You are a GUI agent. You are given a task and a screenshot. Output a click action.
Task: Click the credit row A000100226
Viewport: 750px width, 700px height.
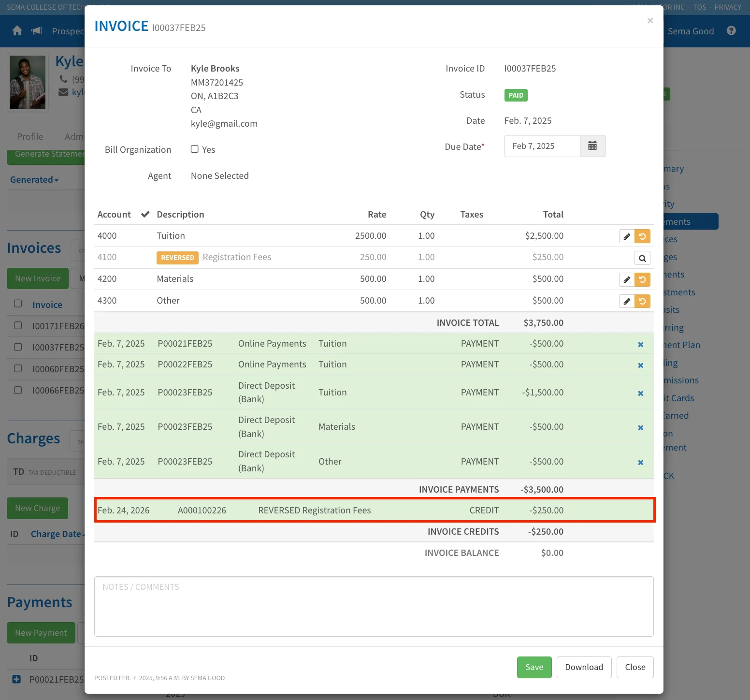pyautogui.click(x=375, y=510)
